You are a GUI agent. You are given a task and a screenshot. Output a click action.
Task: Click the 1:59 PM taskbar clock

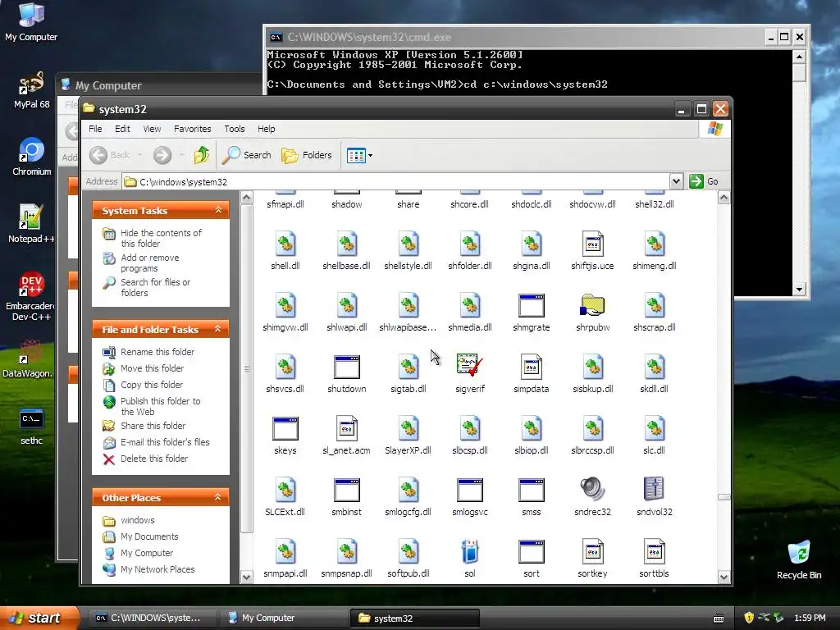(810, 618)
